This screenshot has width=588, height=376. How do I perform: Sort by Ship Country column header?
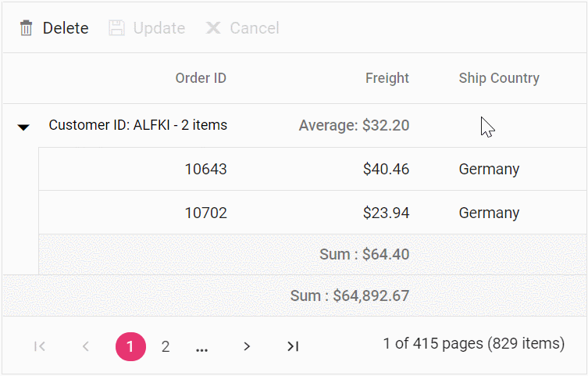point(499,78)
